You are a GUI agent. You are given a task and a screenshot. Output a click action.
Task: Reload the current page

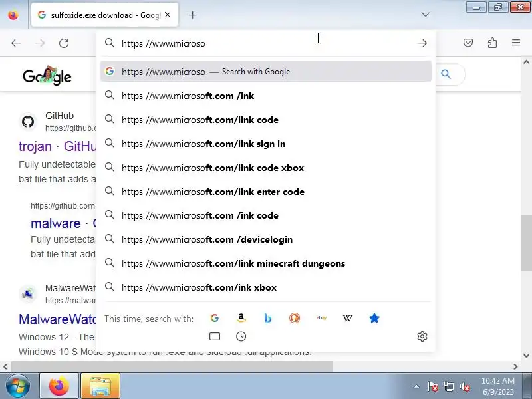[64, 43]
